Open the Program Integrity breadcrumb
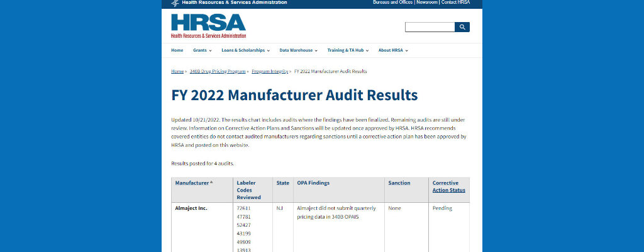Viewport: 644px width, 252px height. pyautogui.click(x=270, y=71)
